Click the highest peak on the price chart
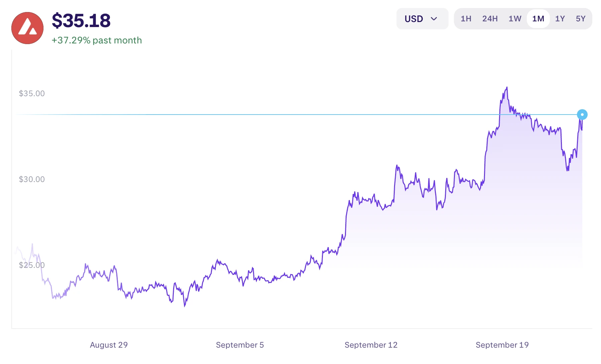This screenshot has width=601, height=364. click(x=507, y=87)
